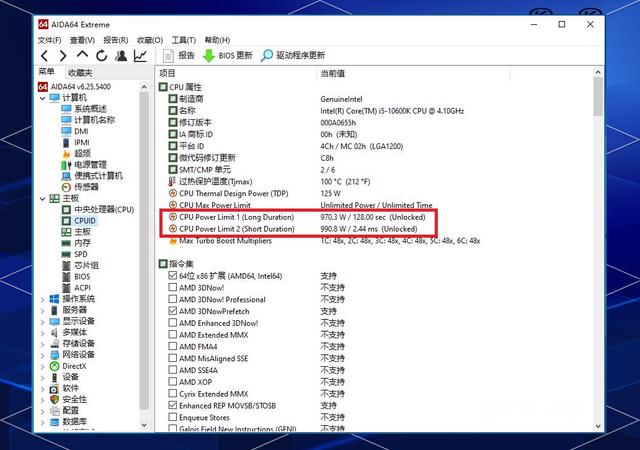Select the 数据库 database icon item
Screen dimensions: 640x450
(68, 422)
